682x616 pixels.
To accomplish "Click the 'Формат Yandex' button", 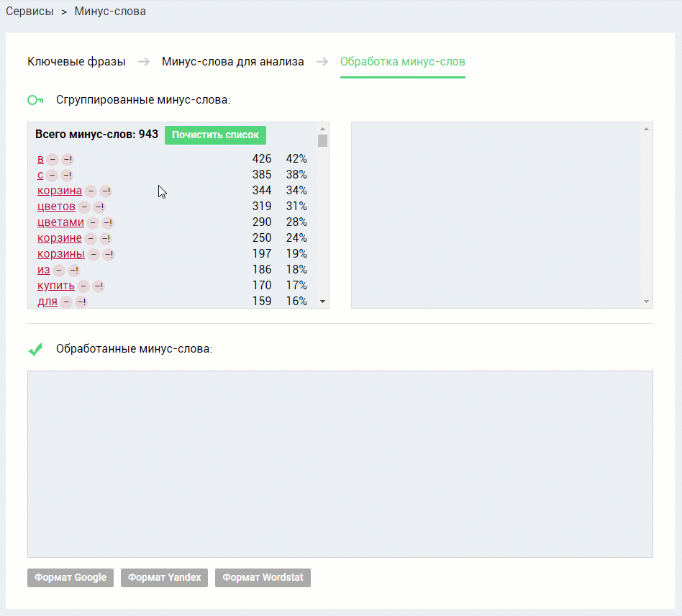I will coord(165,578).
